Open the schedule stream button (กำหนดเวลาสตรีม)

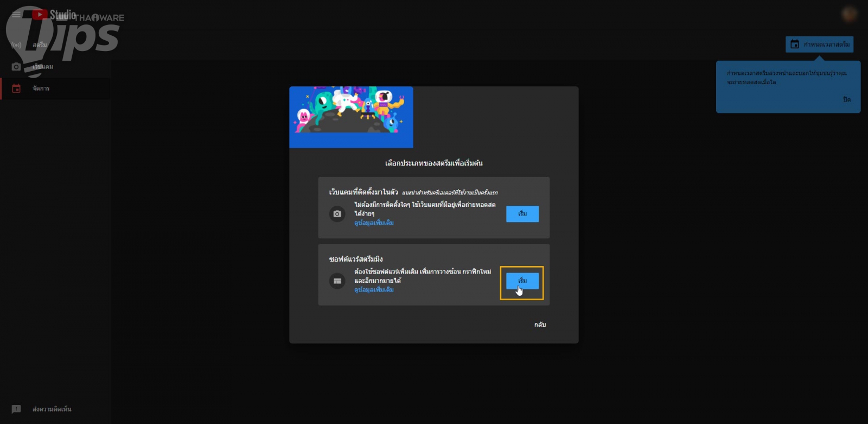819,44
